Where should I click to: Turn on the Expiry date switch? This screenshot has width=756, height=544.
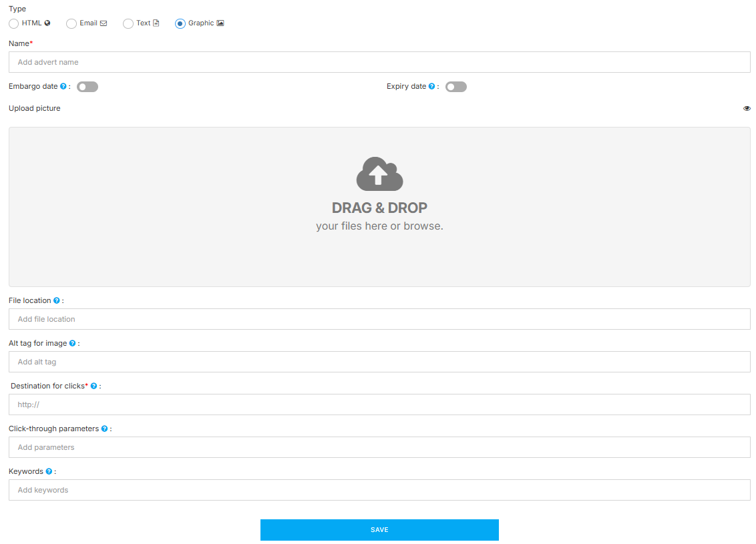click(x=456, y=87)
